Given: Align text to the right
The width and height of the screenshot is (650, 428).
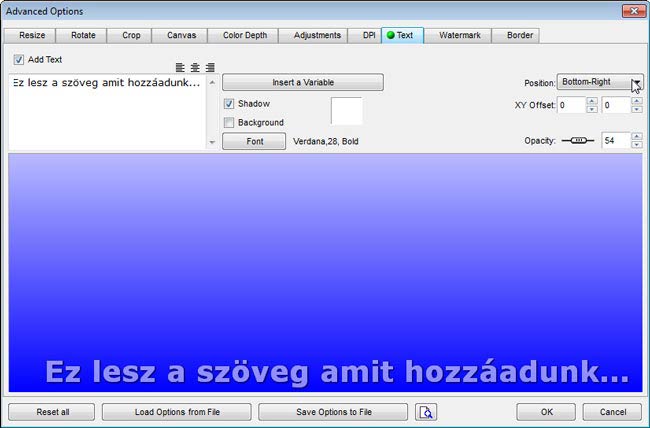Looking at the screenshot, I should tap(209, 68).
